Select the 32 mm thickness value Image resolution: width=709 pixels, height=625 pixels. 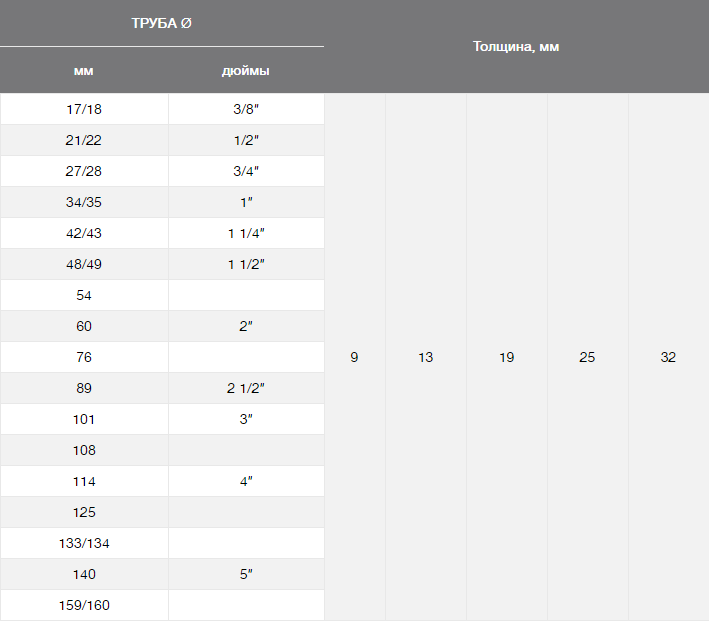(668, 357)
